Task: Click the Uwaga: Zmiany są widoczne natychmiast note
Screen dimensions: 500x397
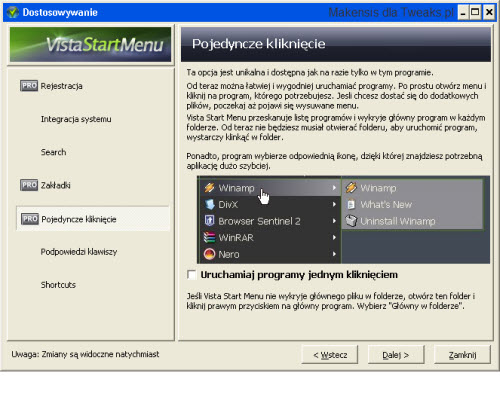Action: [85, 354]
